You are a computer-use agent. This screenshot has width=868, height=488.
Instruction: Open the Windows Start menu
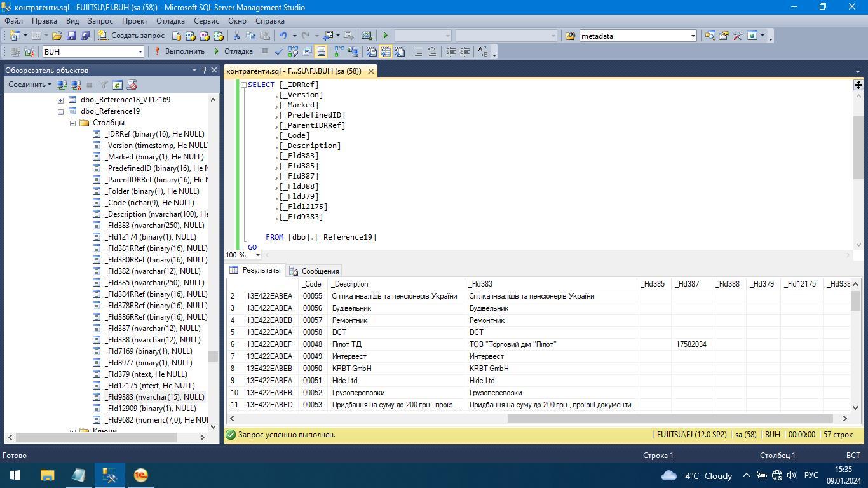tap(15, 475)
